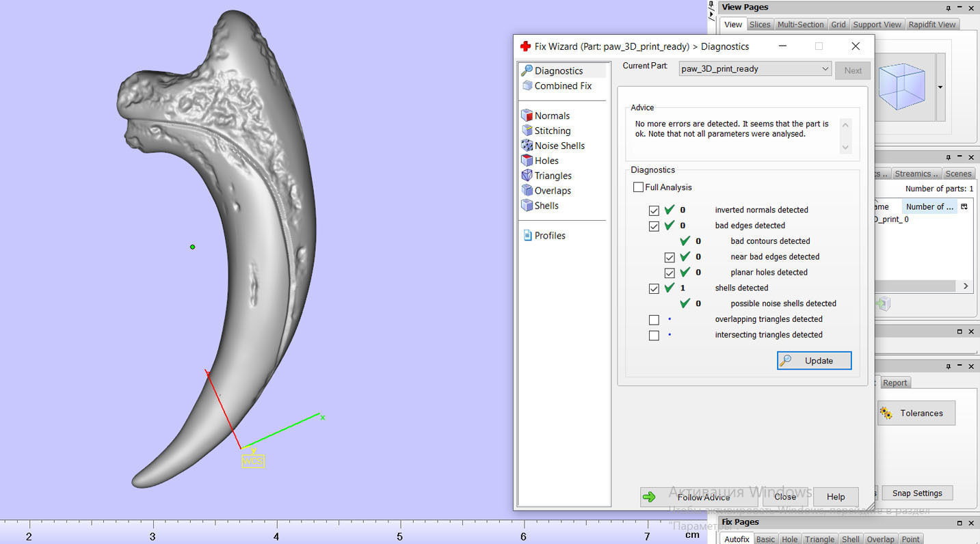Viewport: 980px width, 544px height.
Task: Click the green arrow part icon below list
Action: 884,304
